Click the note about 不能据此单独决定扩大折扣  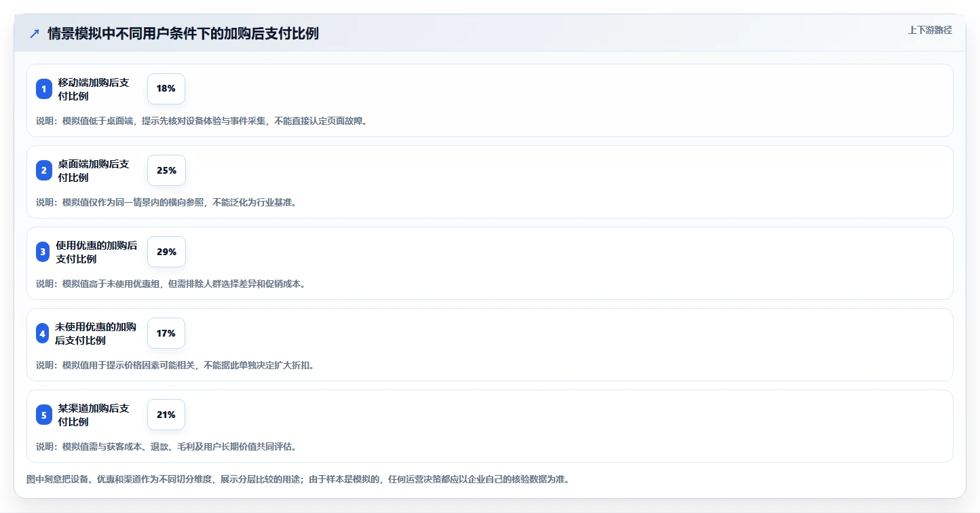[175, 365]
